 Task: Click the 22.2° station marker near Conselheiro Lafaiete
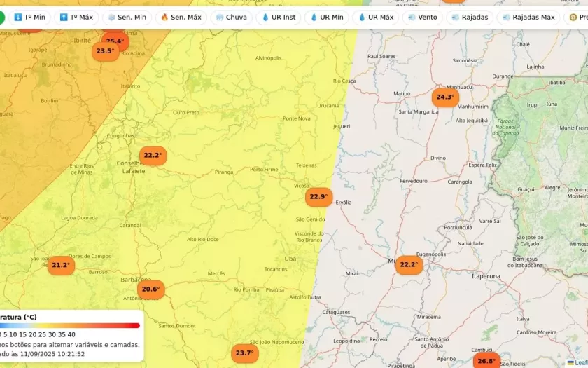click(x=152, y=156)
